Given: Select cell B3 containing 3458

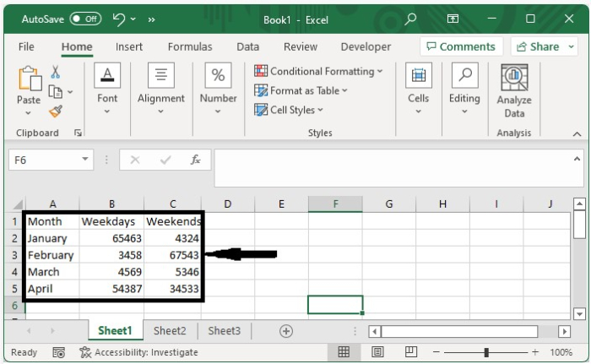Looking at the screenshot, I should (111, 255).
